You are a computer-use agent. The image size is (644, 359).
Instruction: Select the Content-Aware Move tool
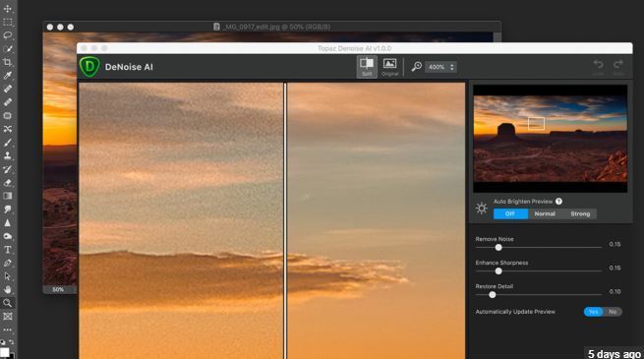click(8, 129)
